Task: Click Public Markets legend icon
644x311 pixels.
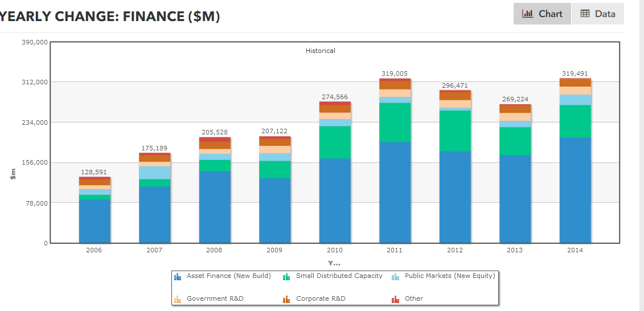Action: [x=396, y=277]
